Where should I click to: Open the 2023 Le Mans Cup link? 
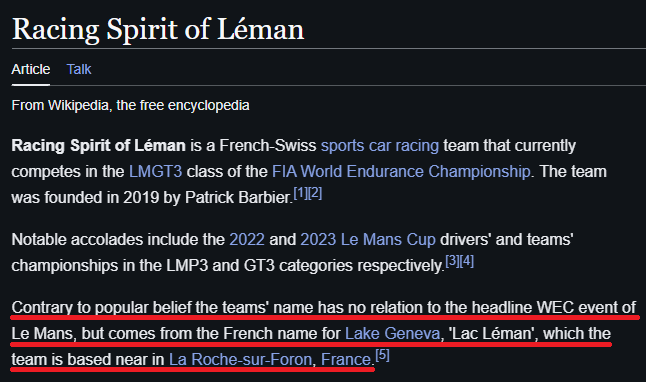pos(367,239)
